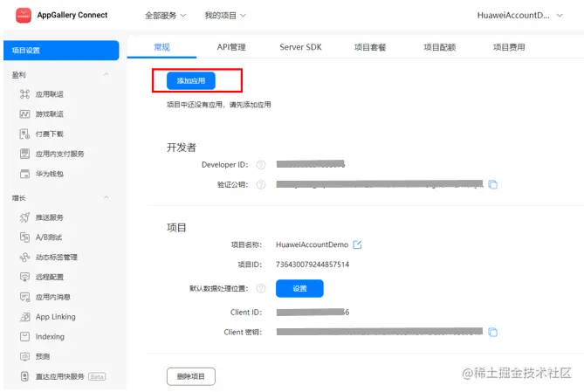
Task: Select project ID 736430079244857514 text
Action: click(x=313, y=265)
